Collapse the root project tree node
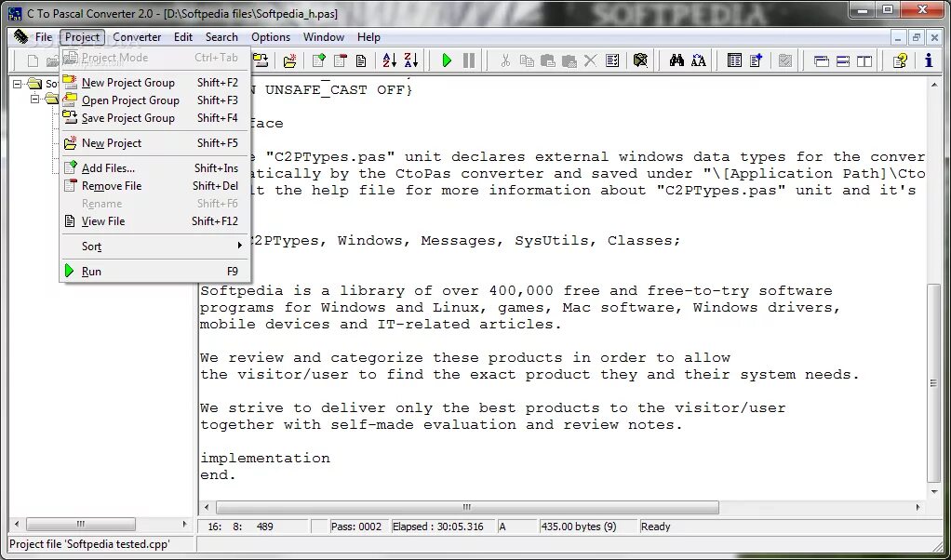Image resolution: width=951 pixels, height=560 pixels. 17,84
